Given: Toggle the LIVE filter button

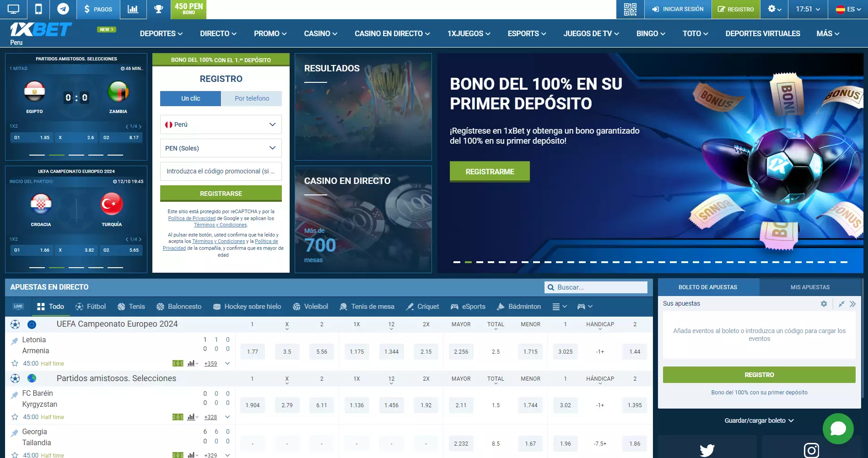Looking at the screenshot, I should (18, 307).
